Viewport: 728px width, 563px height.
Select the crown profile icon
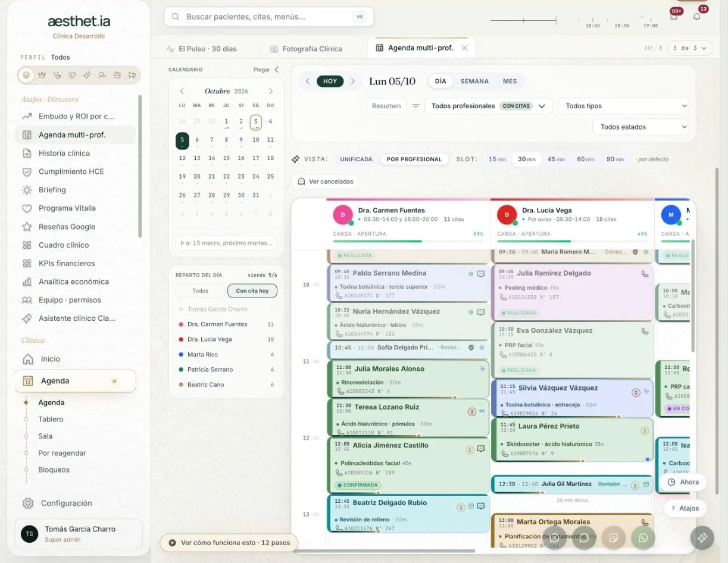(42, 75)
